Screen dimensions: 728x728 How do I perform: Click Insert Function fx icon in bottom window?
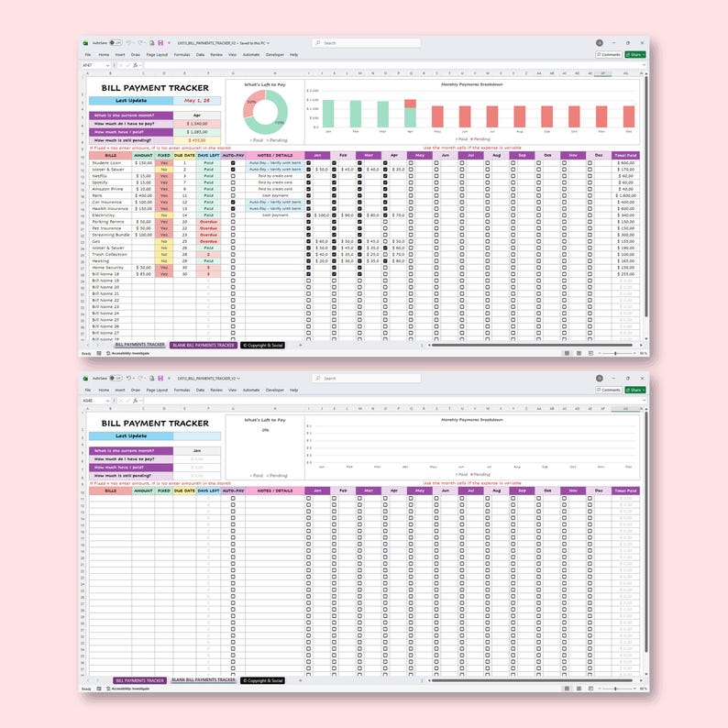(135, 401)
